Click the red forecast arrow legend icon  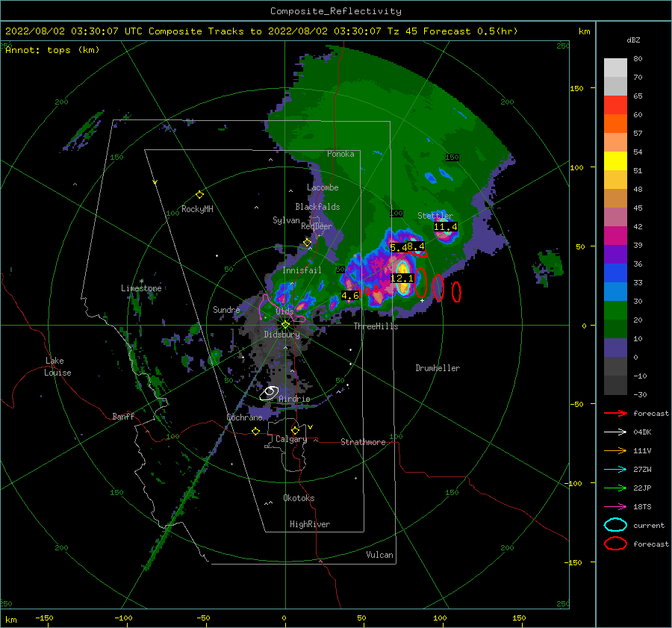[615, 413]
